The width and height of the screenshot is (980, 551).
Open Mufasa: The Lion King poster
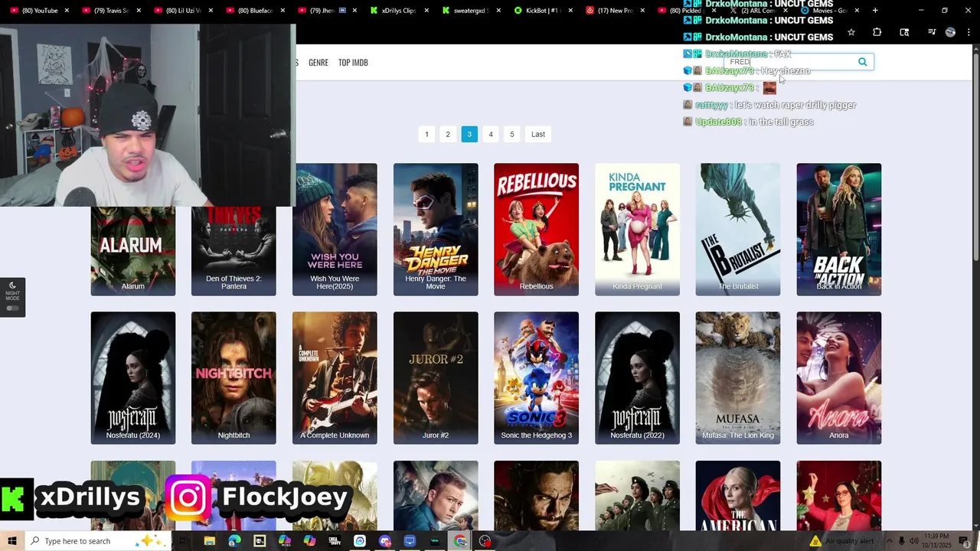pyautogui.click(x=738, y=378)
